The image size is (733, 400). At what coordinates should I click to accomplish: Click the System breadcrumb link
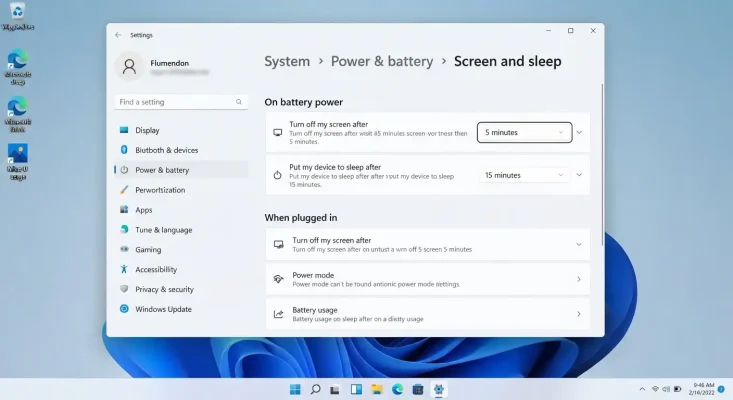point(287,61)
